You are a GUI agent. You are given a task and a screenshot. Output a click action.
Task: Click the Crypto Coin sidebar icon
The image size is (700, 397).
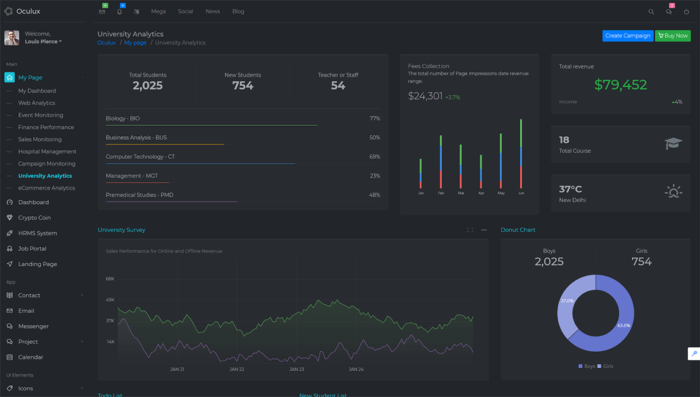(x=9, y=217)
